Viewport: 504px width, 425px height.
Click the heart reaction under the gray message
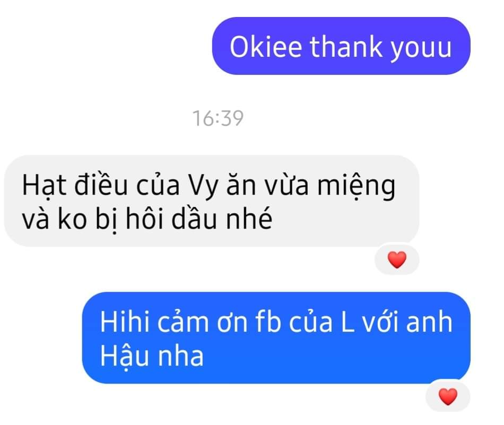(397, 259)
